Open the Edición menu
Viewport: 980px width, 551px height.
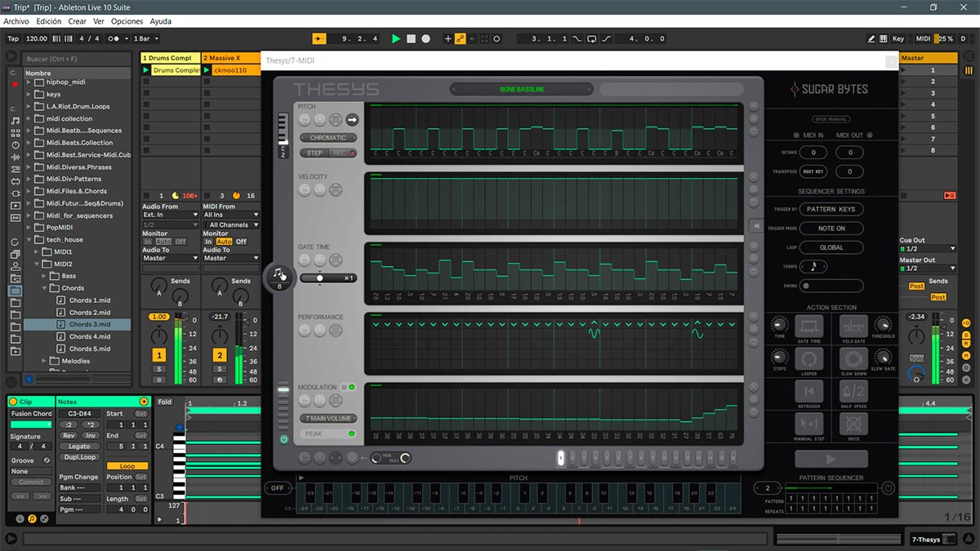(49, 21)
